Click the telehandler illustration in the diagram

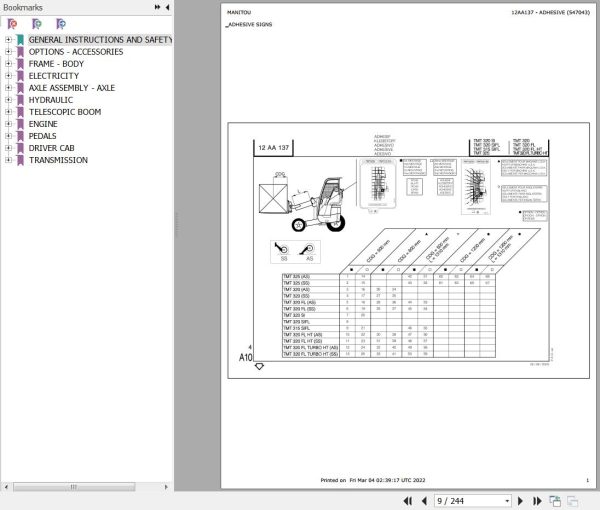coord(302,203)
